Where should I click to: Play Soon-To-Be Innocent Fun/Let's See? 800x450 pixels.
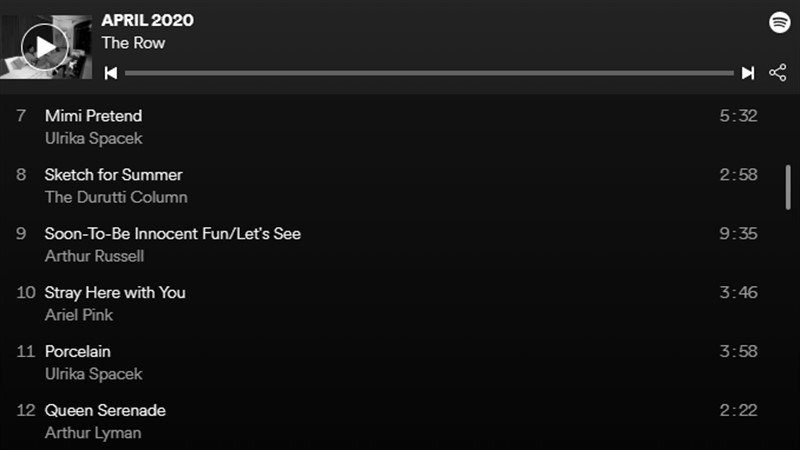point(172,234)
